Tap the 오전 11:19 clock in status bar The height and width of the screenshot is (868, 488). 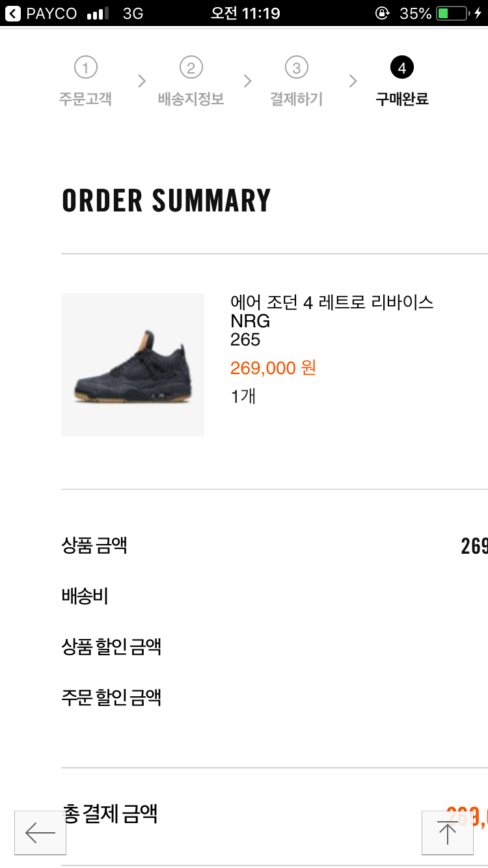pos(245,13)
